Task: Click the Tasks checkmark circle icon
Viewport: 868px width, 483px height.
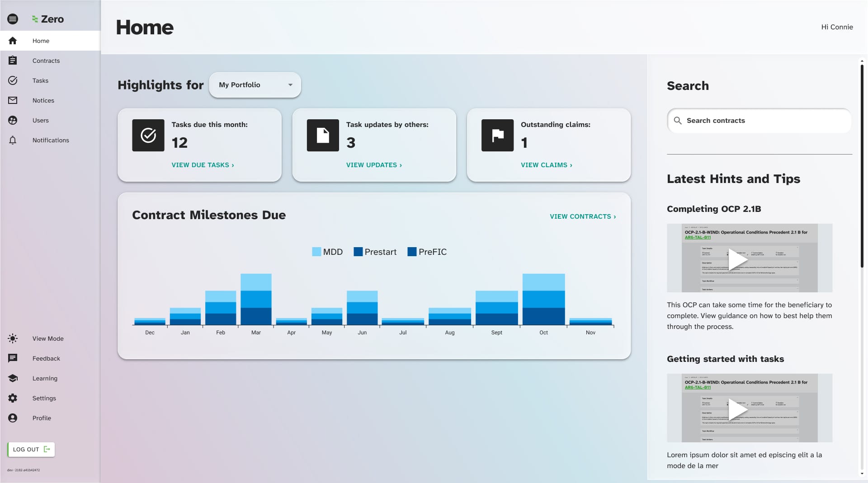Action: (x=13, y=80)
